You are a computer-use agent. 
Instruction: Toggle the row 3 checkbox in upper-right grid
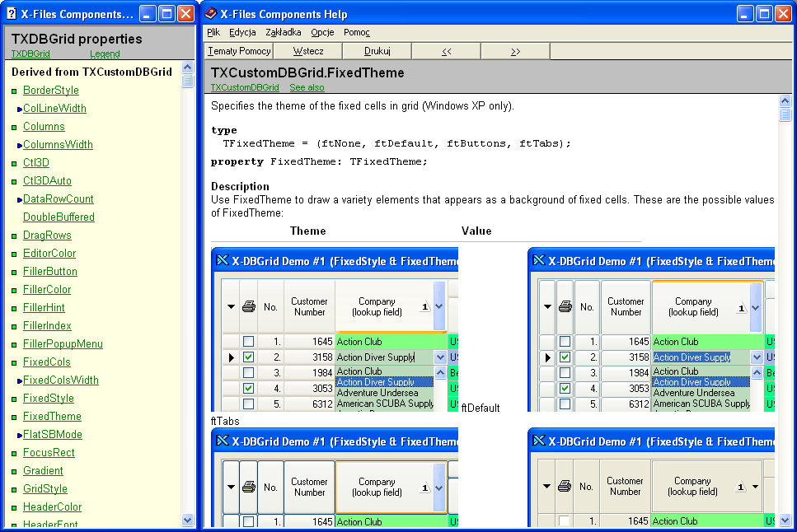click(x=565, y=373)
